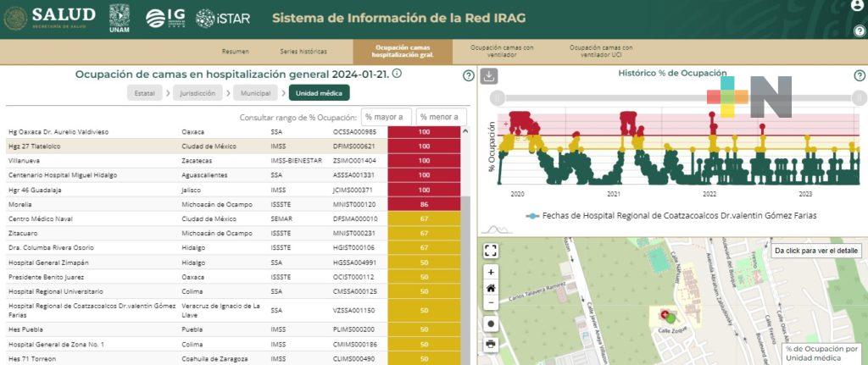Select the Centro Médico Naval row
The width and height of the screenshot is (868, 365).
coord(234,218)
